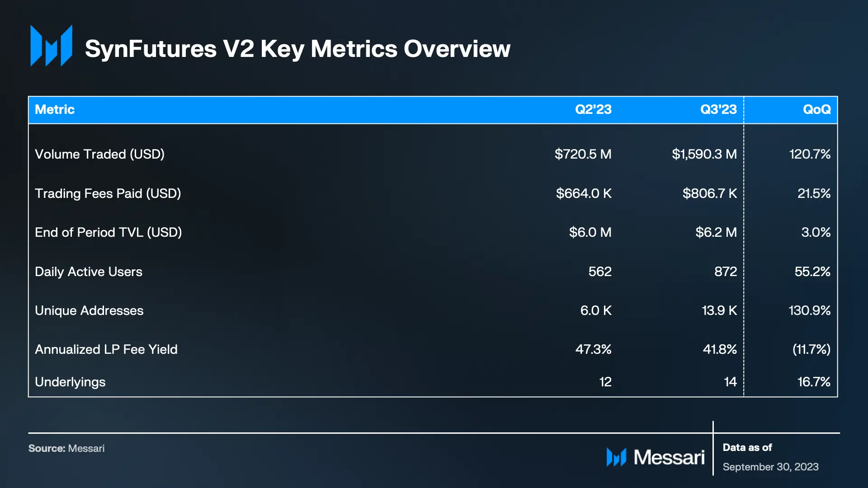Select the Metric column header
The height and width of the screenshot is (488, 868).
tap(55, 109)
